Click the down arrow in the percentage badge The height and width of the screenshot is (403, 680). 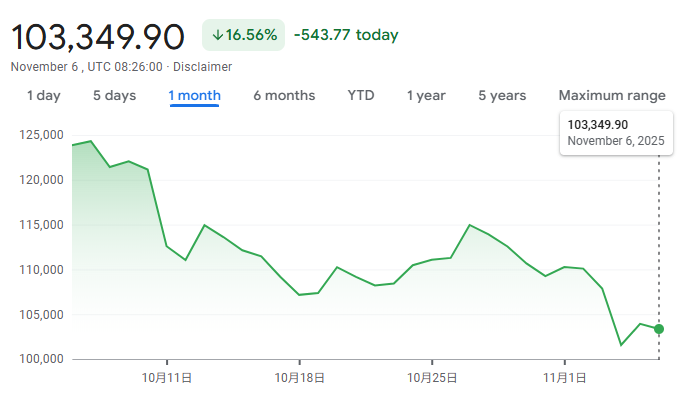click(x=217, y=35)
